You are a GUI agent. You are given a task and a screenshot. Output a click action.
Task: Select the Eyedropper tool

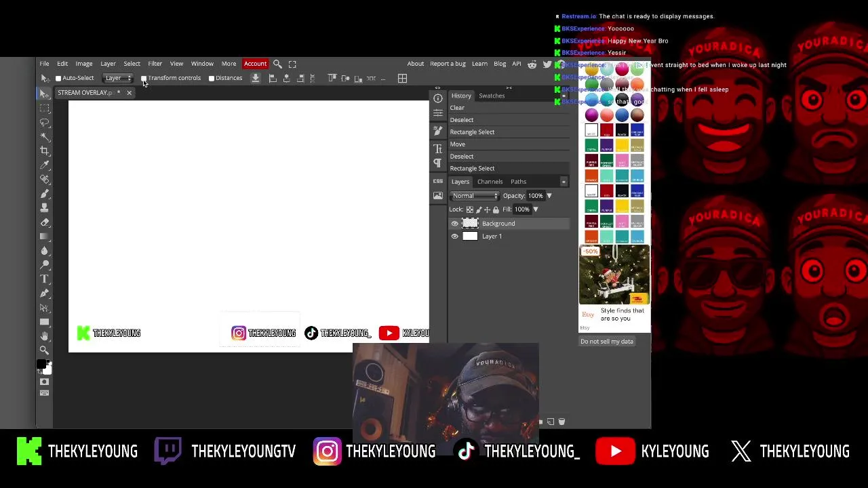tap(45, 165)
